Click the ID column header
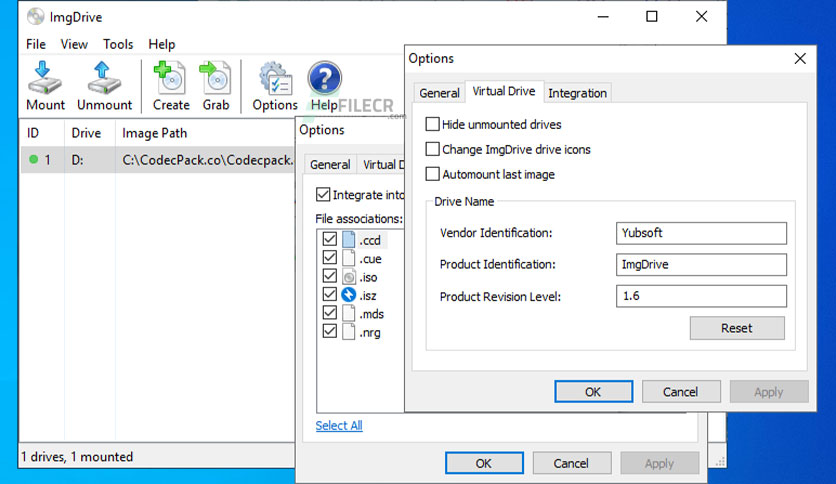836x484 pixels. tap(42, 133)
